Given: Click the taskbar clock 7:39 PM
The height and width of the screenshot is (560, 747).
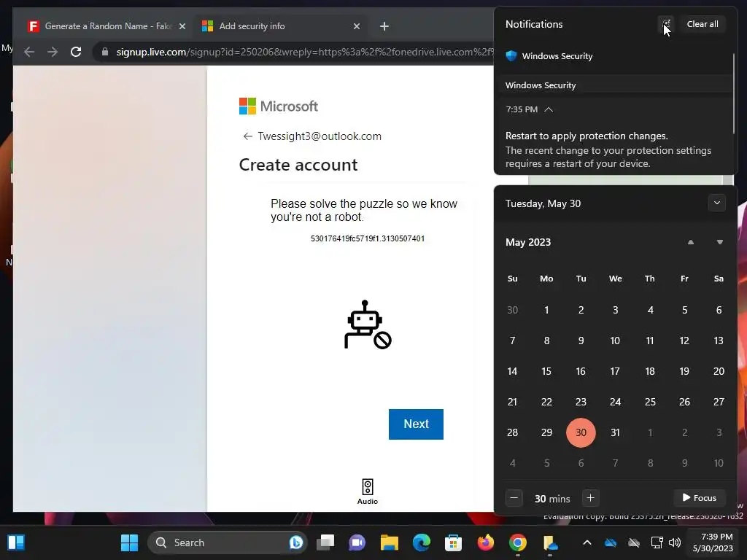Looking at the screenshot, I should coord(712,542).
